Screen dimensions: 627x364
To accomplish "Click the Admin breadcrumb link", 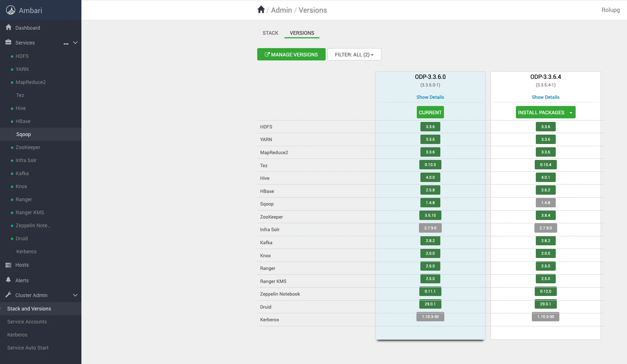I will (281, 10).
